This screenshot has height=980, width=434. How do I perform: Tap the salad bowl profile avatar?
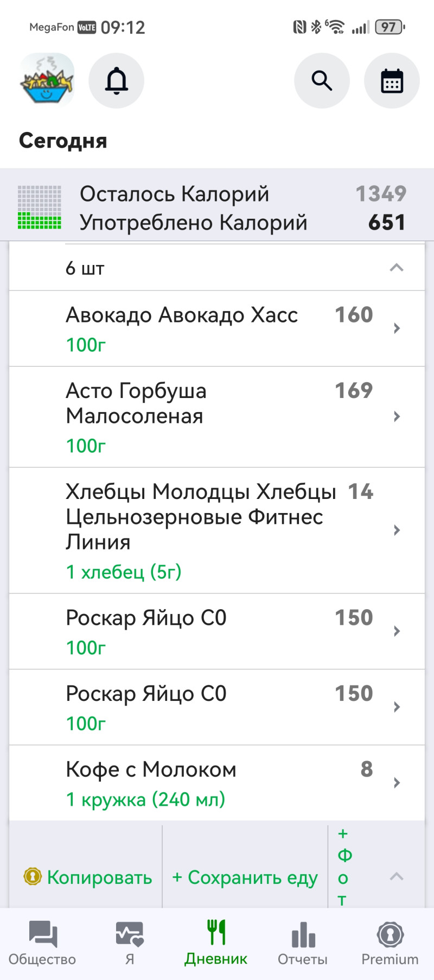click(47, 81)
